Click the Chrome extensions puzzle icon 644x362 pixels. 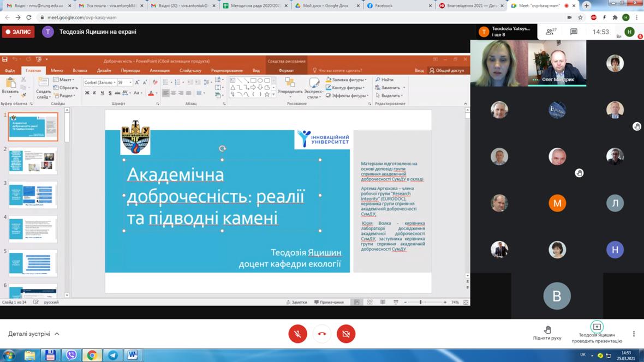pyautogui.click(x=615, y=17)
